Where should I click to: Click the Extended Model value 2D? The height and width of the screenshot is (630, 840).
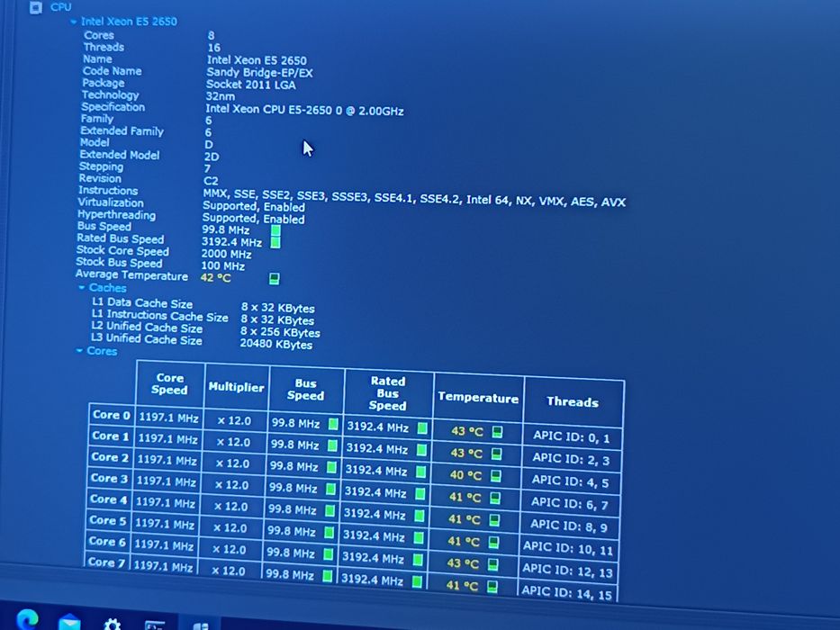212,157
